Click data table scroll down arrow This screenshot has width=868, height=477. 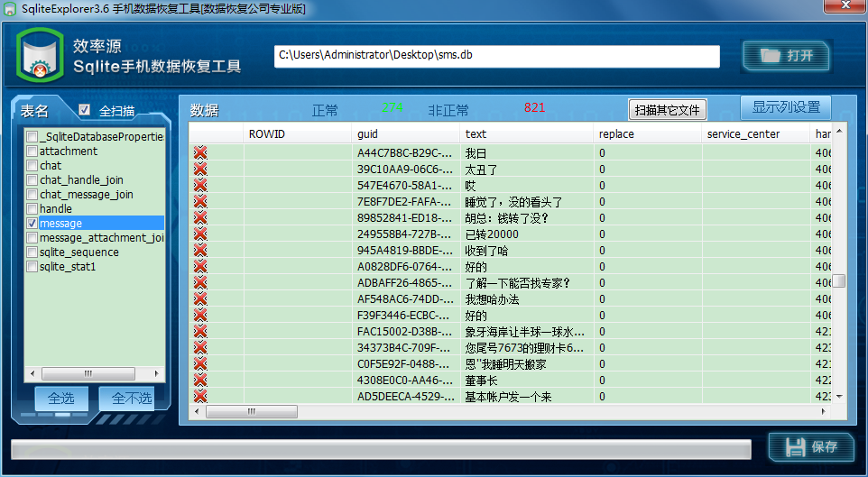click(x=838, y=396)
